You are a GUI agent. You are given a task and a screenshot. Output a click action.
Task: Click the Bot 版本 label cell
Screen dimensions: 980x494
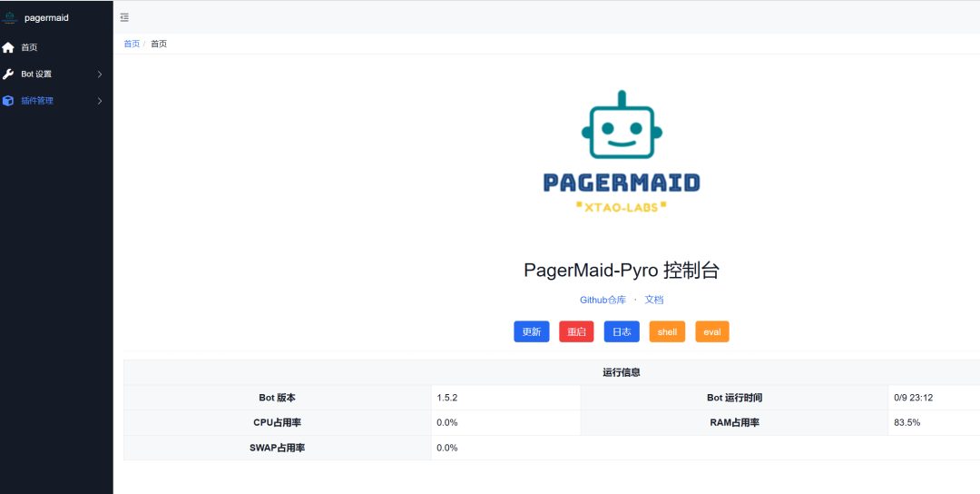coord(278,398)
